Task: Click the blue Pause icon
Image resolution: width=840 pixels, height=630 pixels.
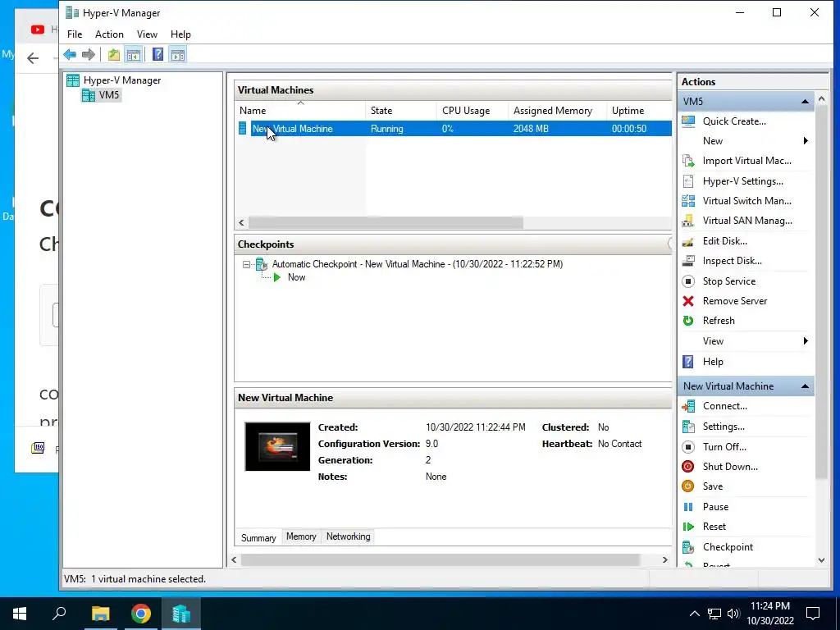Action: (x=688, y=507)
